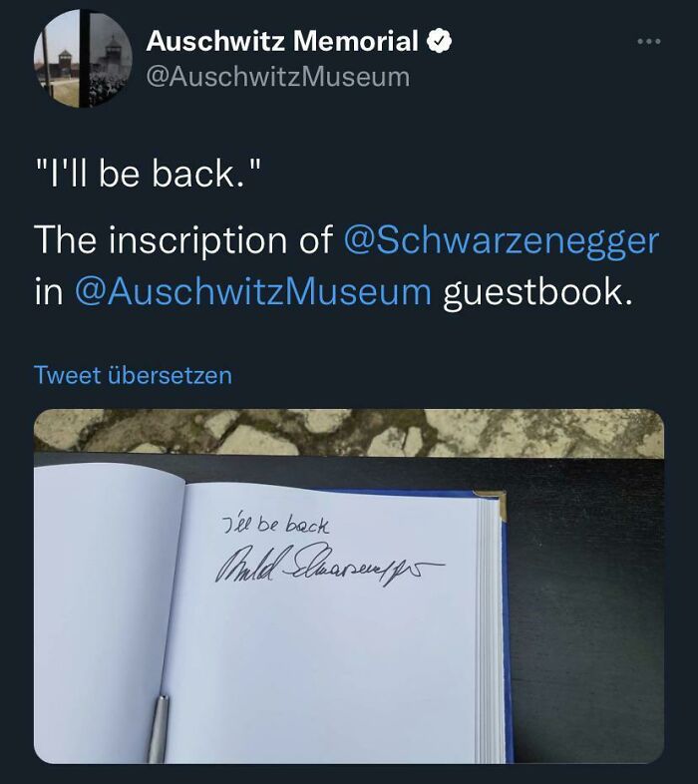Open the three-dot tweet options menu
698x784 pixels.
pos(649,42)
